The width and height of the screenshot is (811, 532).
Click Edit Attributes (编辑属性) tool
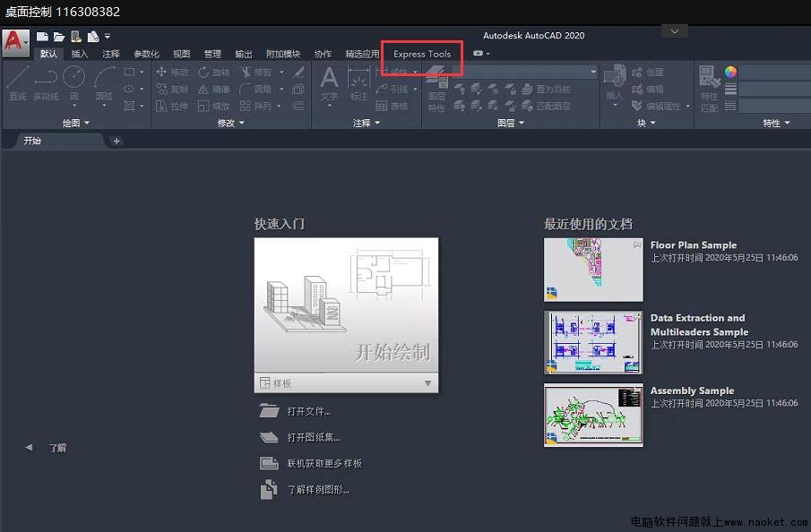coord(657,106)
